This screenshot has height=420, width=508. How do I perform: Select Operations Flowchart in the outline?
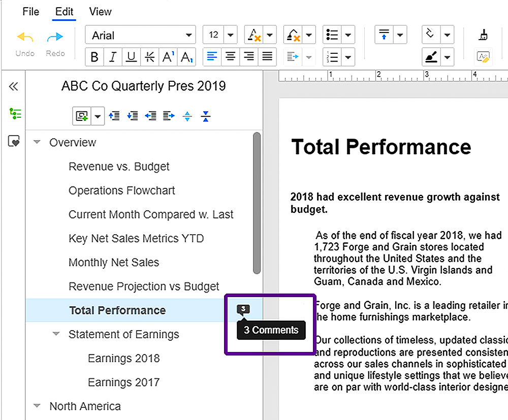click(121, 190)
